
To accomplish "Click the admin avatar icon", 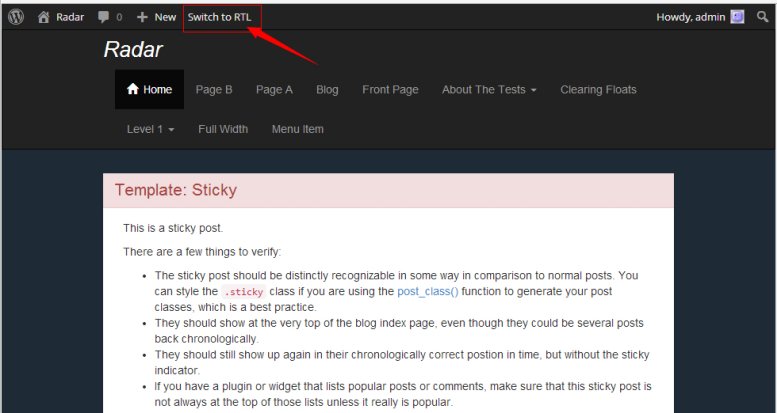I will tap(737, 17).
